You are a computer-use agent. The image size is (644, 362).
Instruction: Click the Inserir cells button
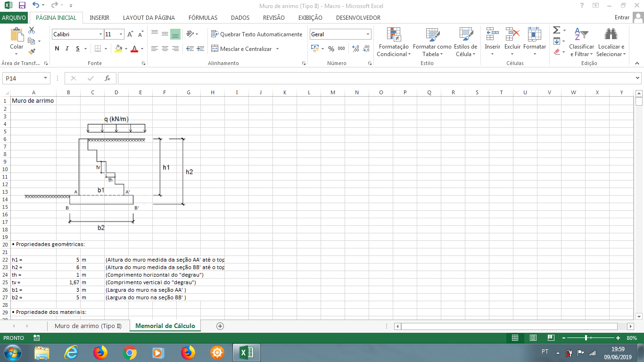pos(493,42)
